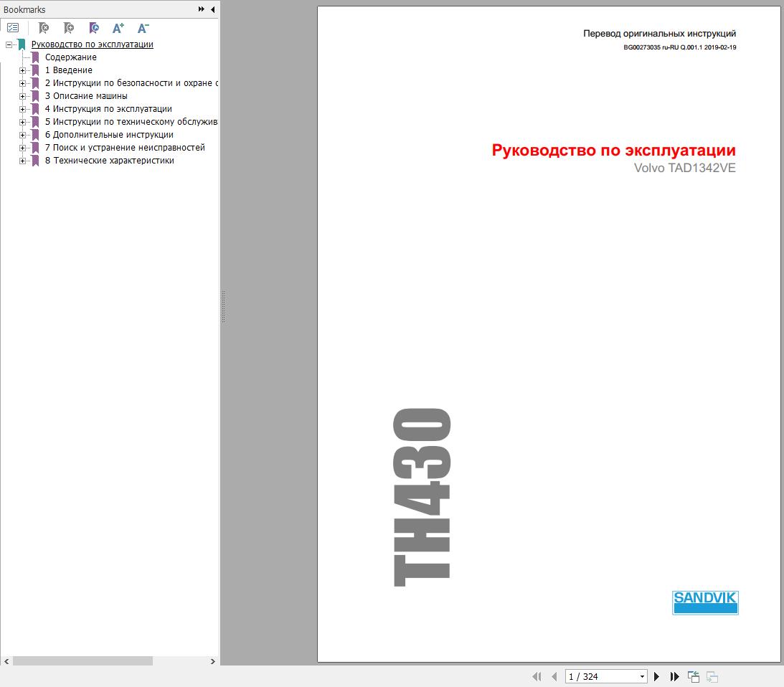Click the bookmark icon beside 6 Дополнительные инструкции
This screenshot has width=784, height=687.
coord(35,135)
